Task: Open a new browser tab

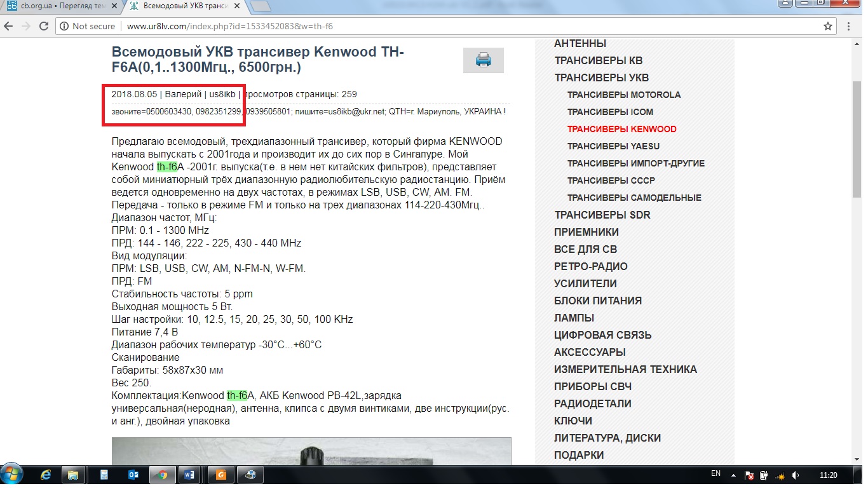Action: (x=259, y=7)
